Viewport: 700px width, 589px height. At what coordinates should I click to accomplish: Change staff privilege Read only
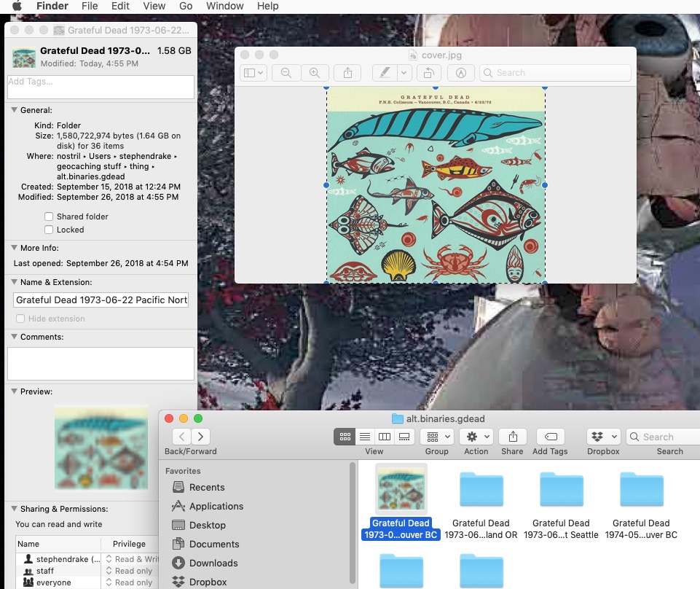coord(130,571)
